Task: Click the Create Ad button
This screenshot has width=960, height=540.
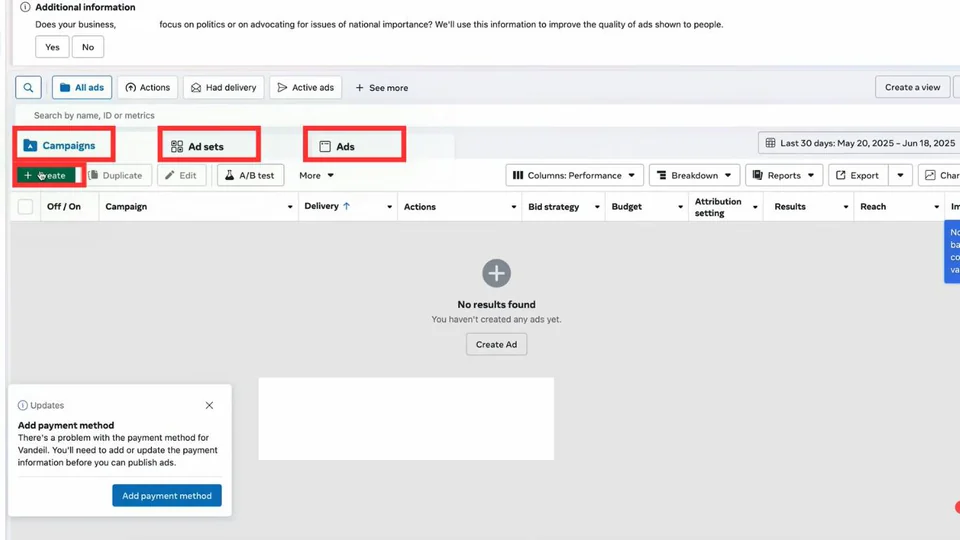Action: pyautogui.click(x=496, y=344)
